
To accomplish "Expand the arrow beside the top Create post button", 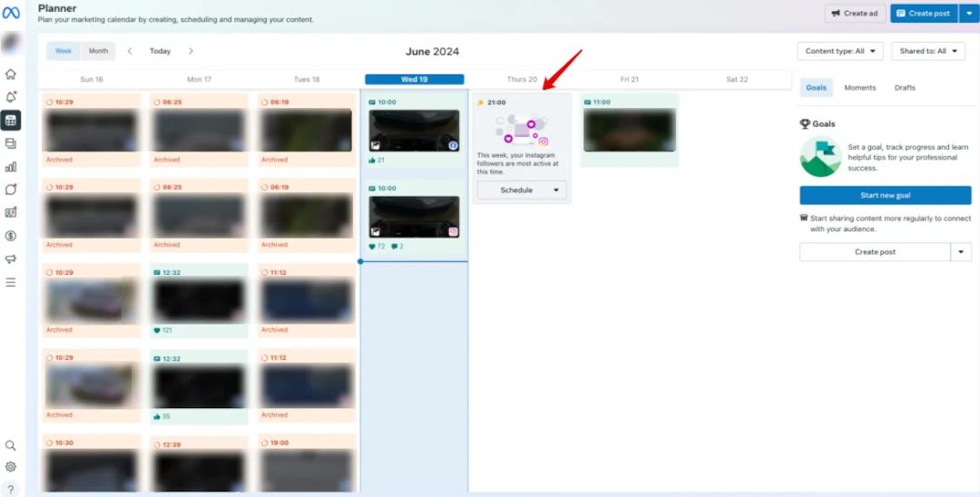I will (969, 13).
